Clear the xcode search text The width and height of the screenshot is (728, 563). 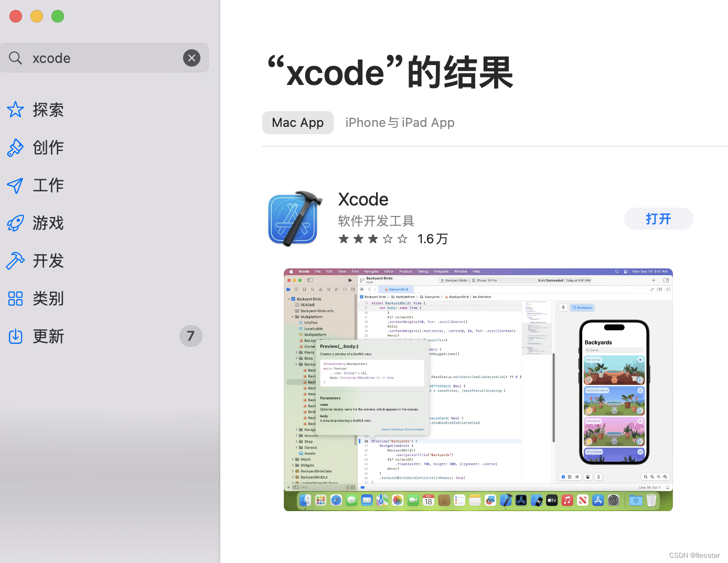[191, 58]
